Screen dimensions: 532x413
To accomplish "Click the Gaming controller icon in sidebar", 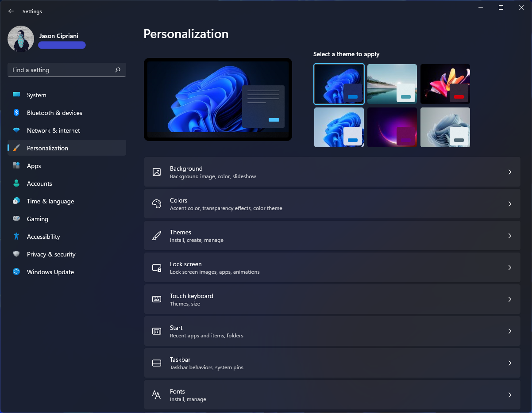I will [x=16, y=218].
